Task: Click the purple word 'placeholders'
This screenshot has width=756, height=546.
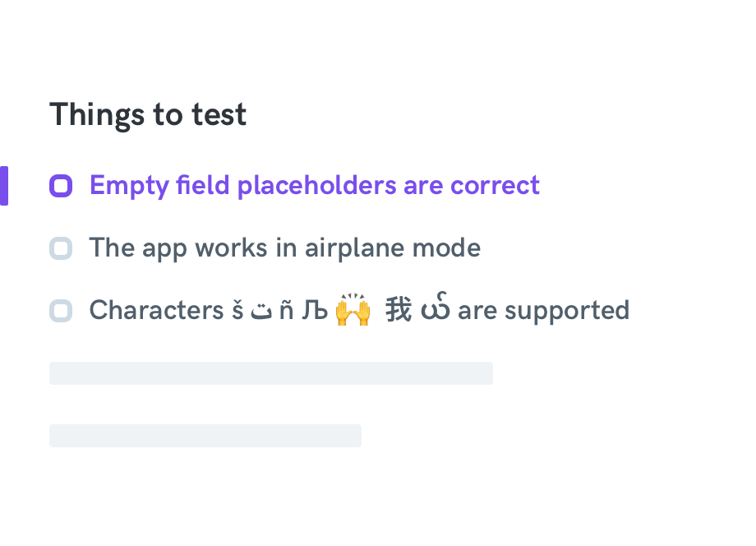Action: [316, 187]
